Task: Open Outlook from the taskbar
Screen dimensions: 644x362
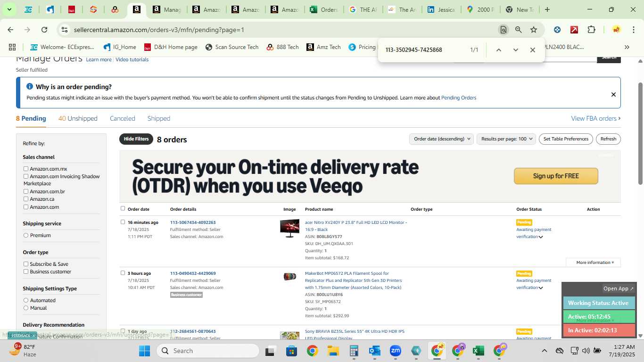Action: tap(375, 351)
